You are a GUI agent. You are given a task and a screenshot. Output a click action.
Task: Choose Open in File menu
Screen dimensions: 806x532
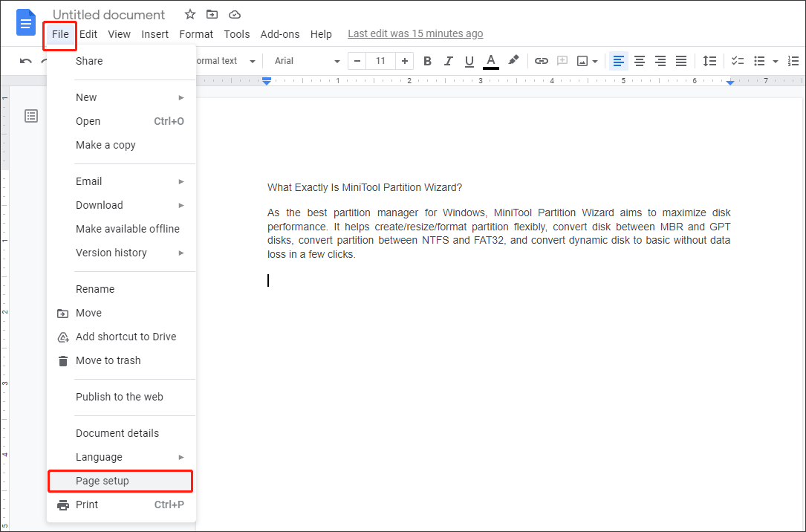[121, 121]
